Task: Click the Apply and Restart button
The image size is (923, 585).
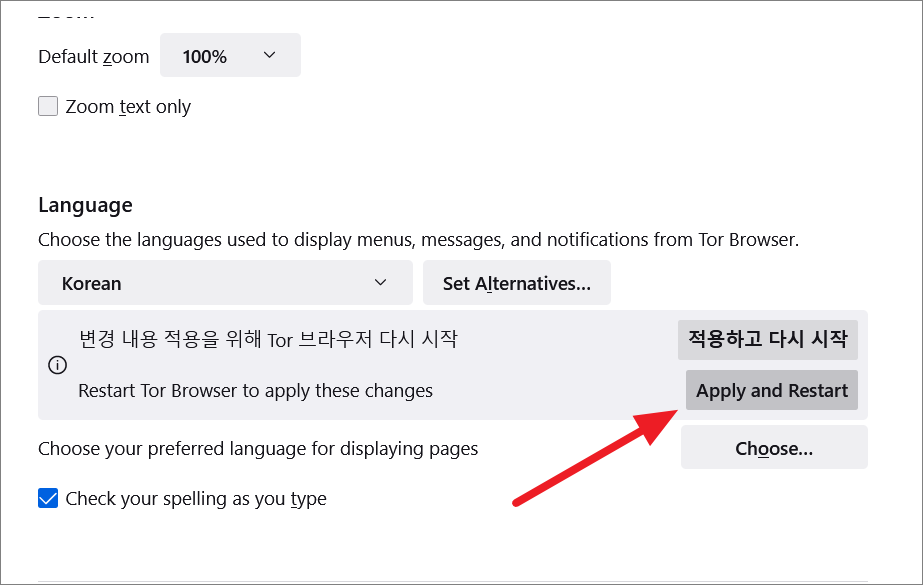Action: coord(772,390)
